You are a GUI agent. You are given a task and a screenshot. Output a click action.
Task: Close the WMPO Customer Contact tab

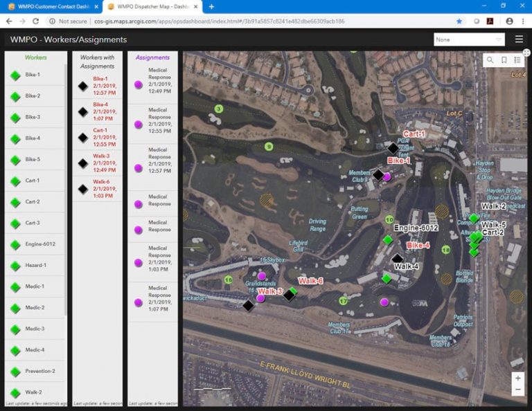coord(96,6)
